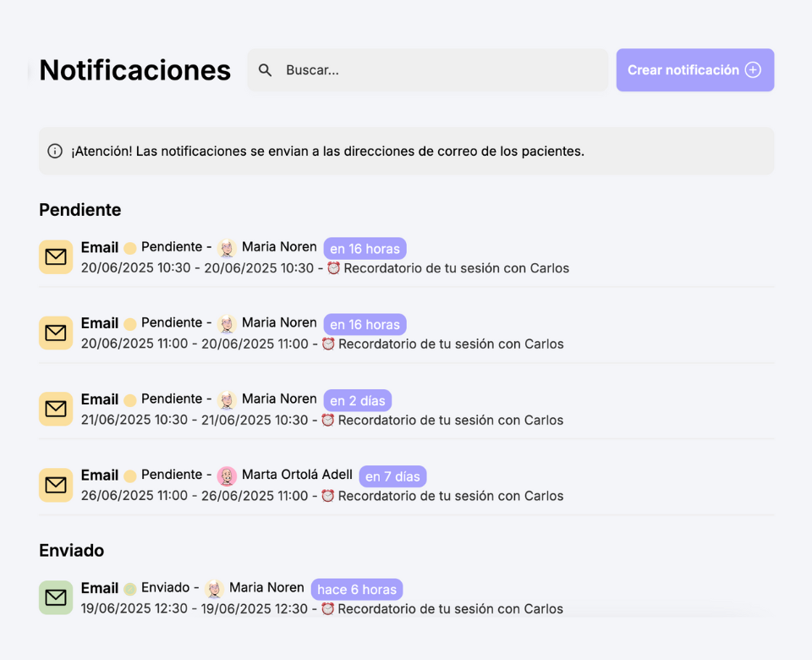Select the Marta Ortolá Adell patient name

pos(297,475)
